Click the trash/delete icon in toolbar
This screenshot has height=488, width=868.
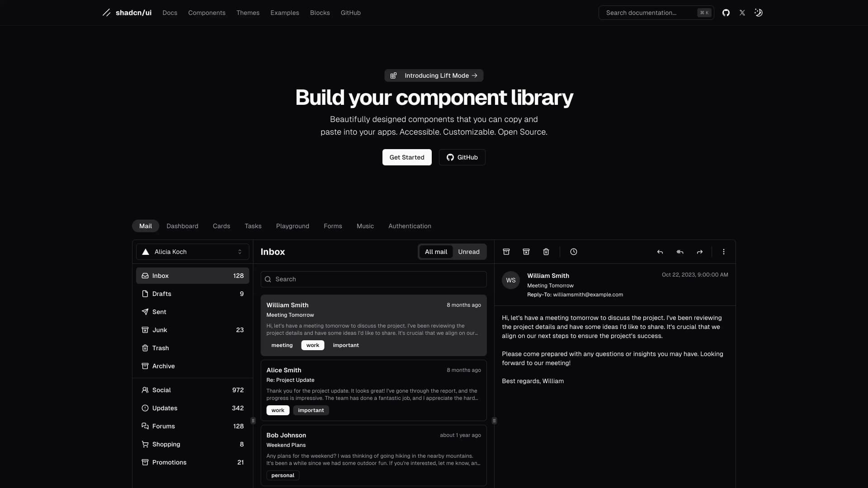tap(547, 251)
